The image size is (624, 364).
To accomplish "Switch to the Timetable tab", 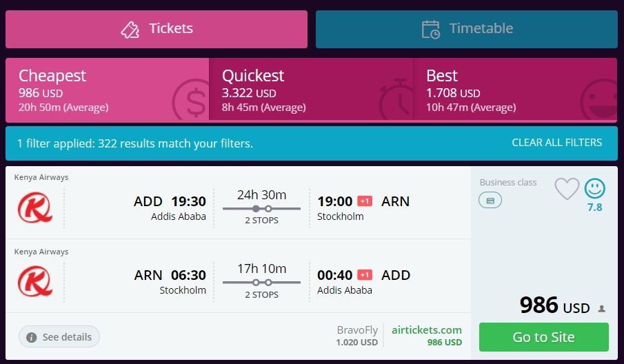I will click(x=467, y=29).
